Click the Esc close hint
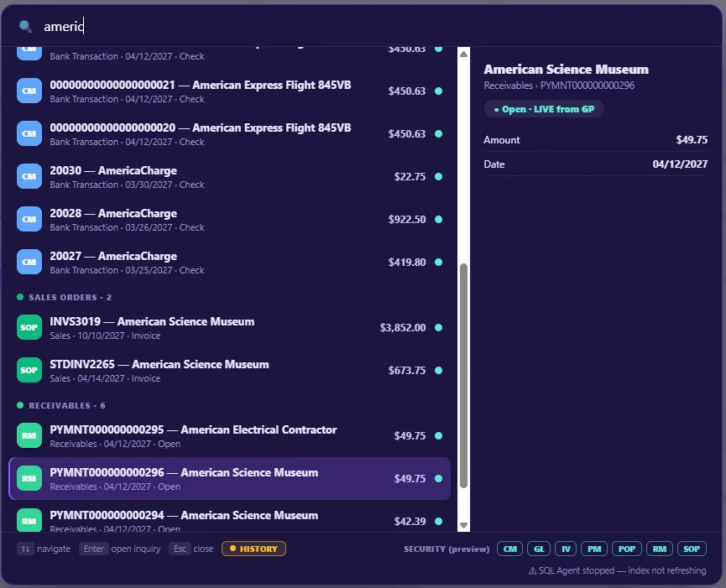Image resolution: width=726 pixels, height=588 pixels. [x=191, y=549]
